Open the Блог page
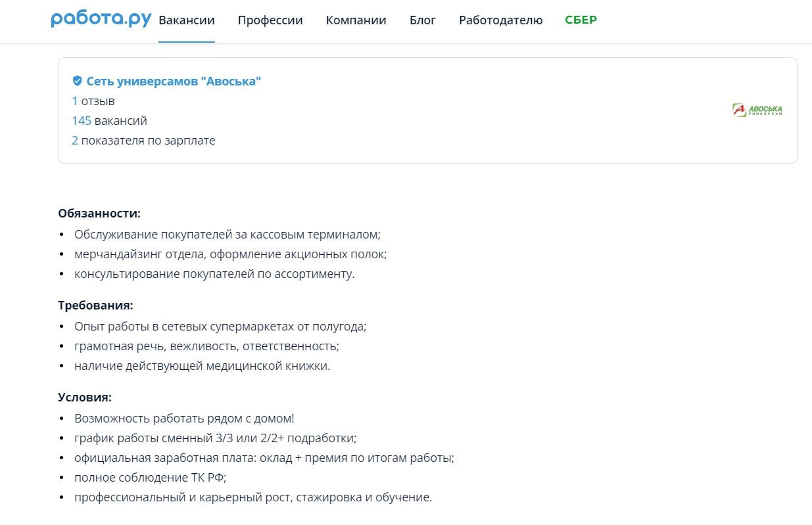Screen dimensions: 812x525 (x=423, y=20)
